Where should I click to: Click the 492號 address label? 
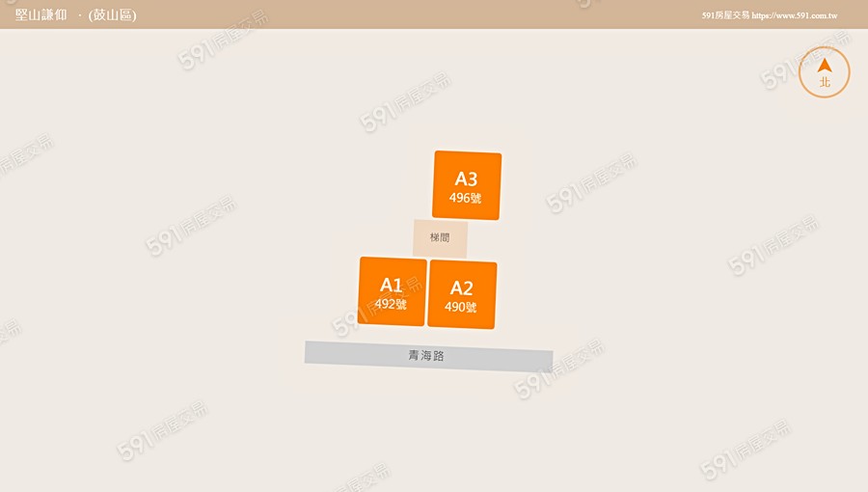391,304
